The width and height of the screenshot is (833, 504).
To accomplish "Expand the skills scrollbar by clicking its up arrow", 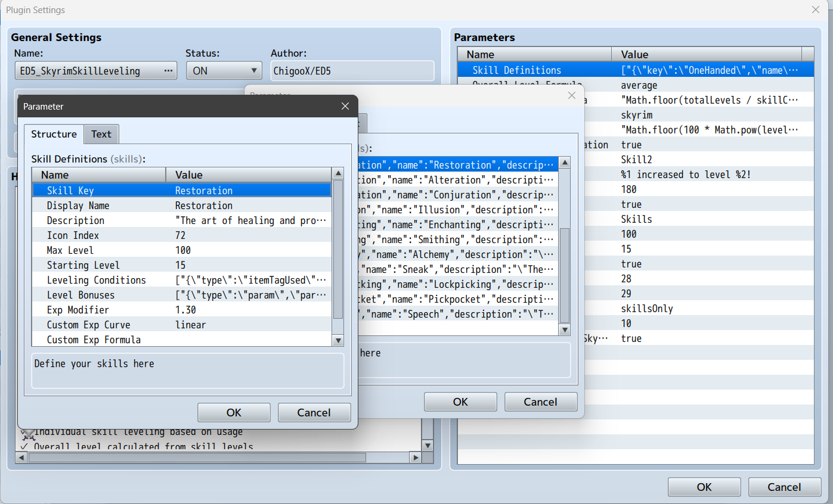I will [x=564, y=161].
